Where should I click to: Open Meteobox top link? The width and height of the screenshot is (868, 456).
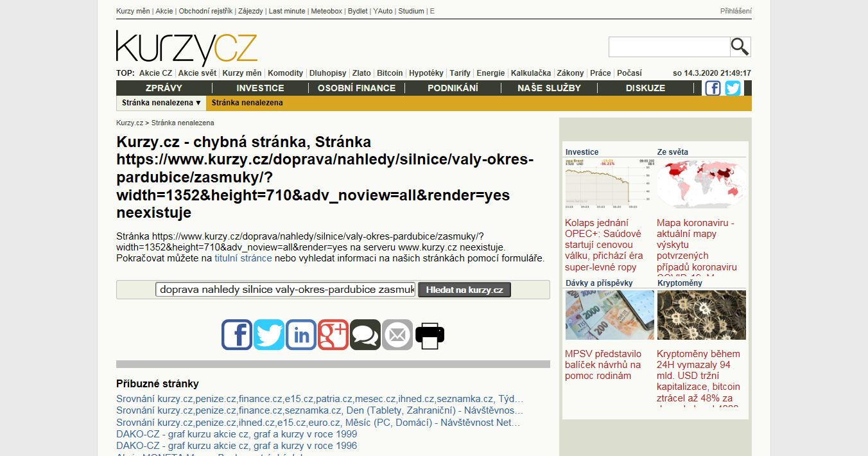coord(327,11)
